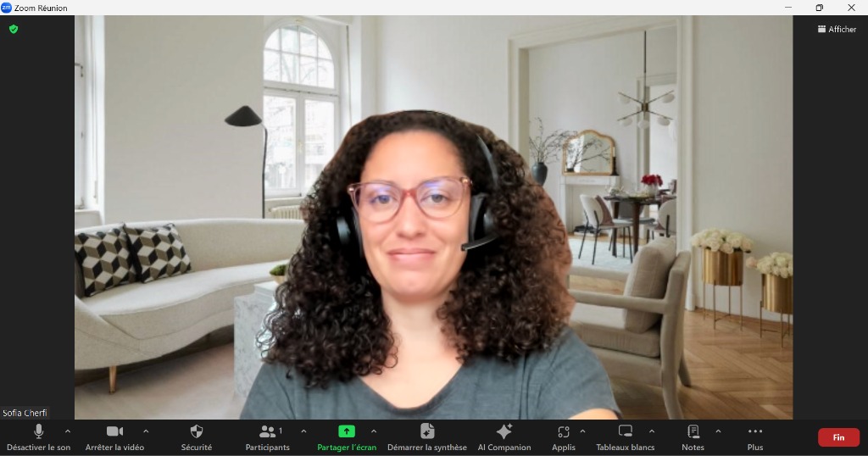Expand the Participants options arrow
Image resolution: width=868 pixels, height=456 pixels.
coord(303,431)
